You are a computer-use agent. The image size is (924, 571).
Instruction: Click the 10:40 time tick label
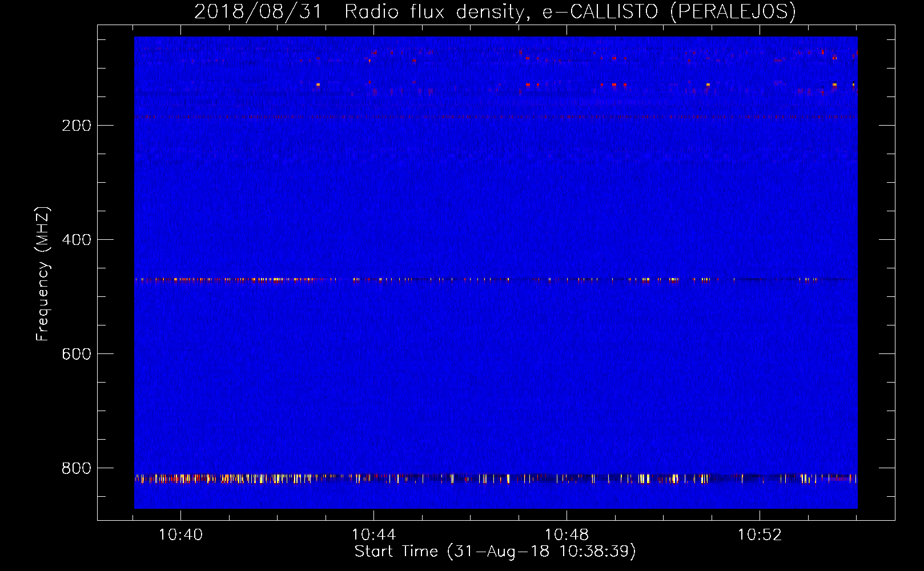tap(180, 535)
